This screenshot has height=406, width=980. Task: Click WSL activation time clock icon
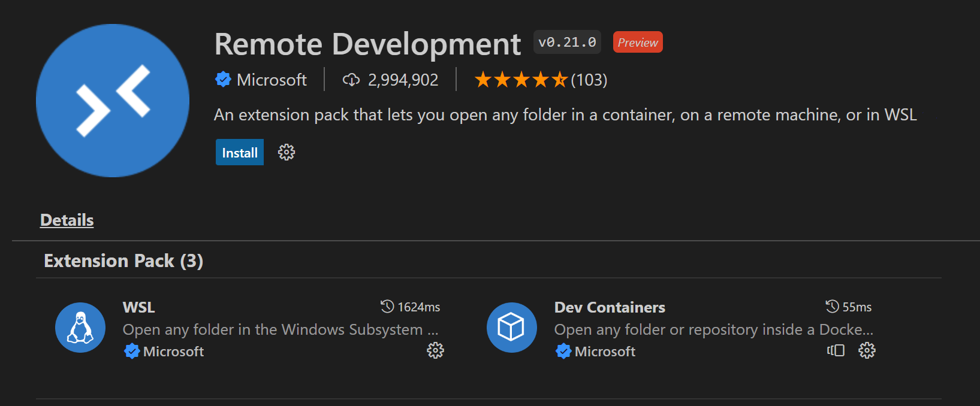point(387,307)
